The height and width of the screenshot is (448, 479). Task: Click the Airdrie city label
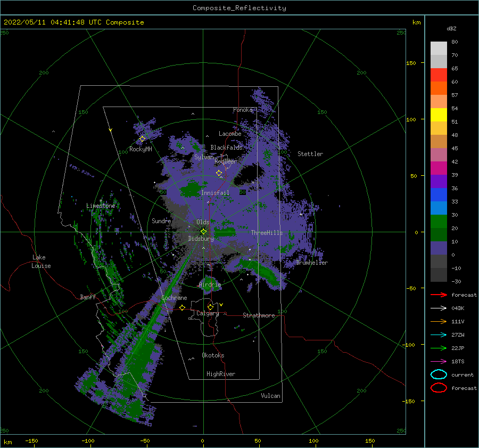tap(210, 284)
